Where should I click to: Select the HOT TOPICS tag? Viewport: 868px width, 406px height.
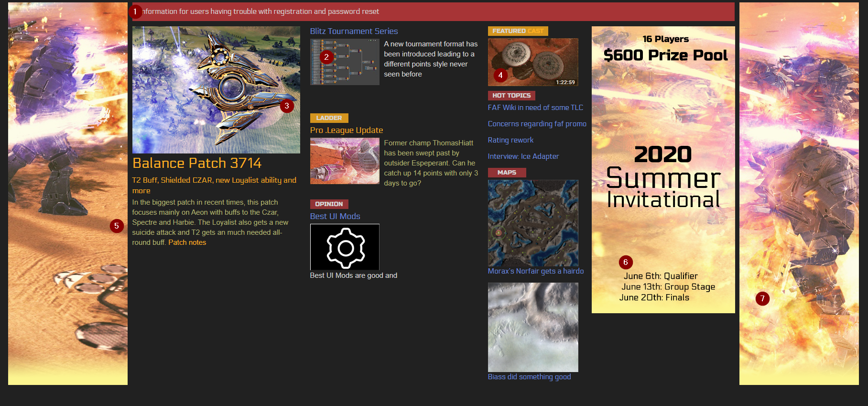(511, 96)
